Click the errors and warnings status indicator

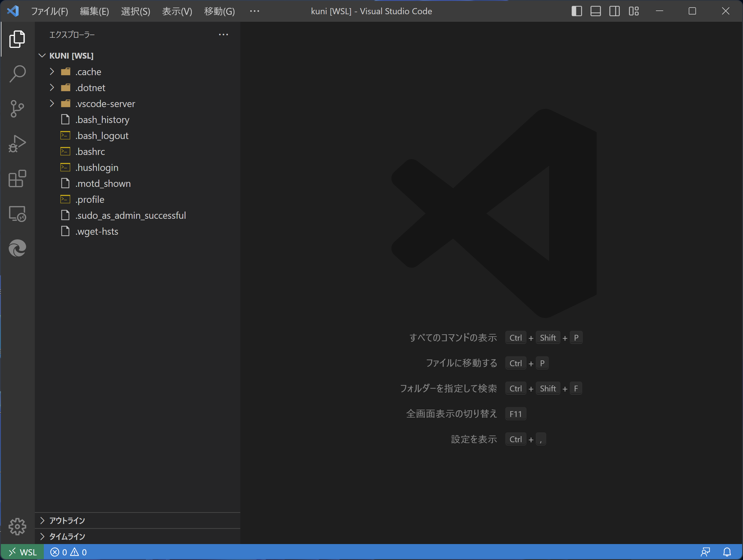tap(68, 552)
